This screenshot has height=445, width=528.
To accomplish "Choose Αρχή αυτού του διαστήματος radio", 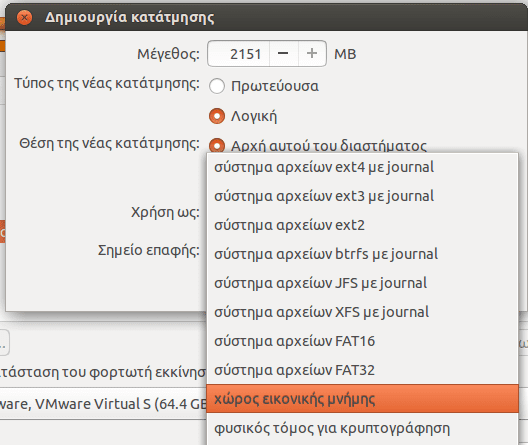I will coord(217,145).
